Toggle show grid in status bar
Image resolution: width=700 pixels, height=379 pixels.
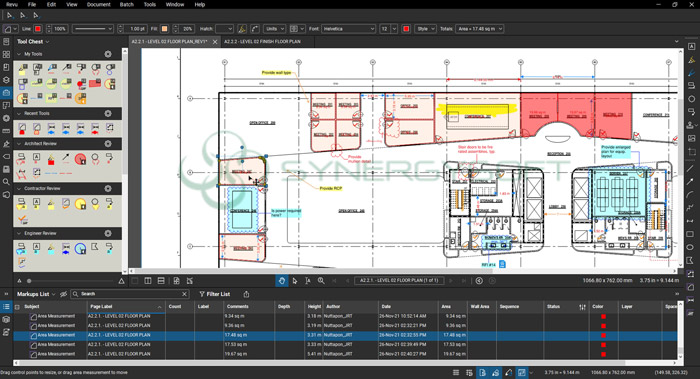pos(456,372)
